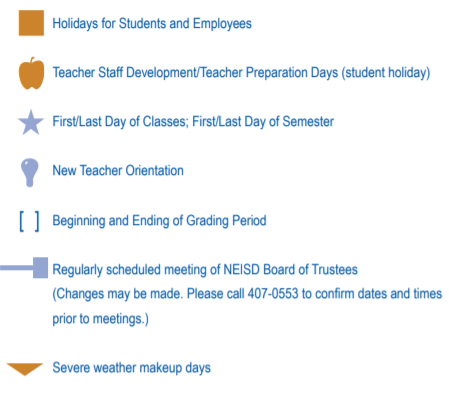The image size is (449, 396).
Task: Click the 'prior to meetings.)' text line
Action: click(x=100, y=319)
